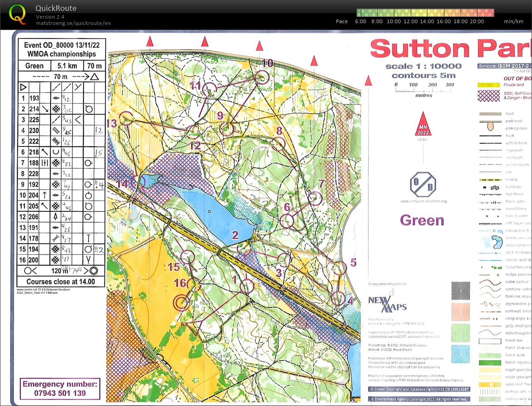532x406 pixels.
Task: Click control circle 1 on the map
Action: click(247, 286)
